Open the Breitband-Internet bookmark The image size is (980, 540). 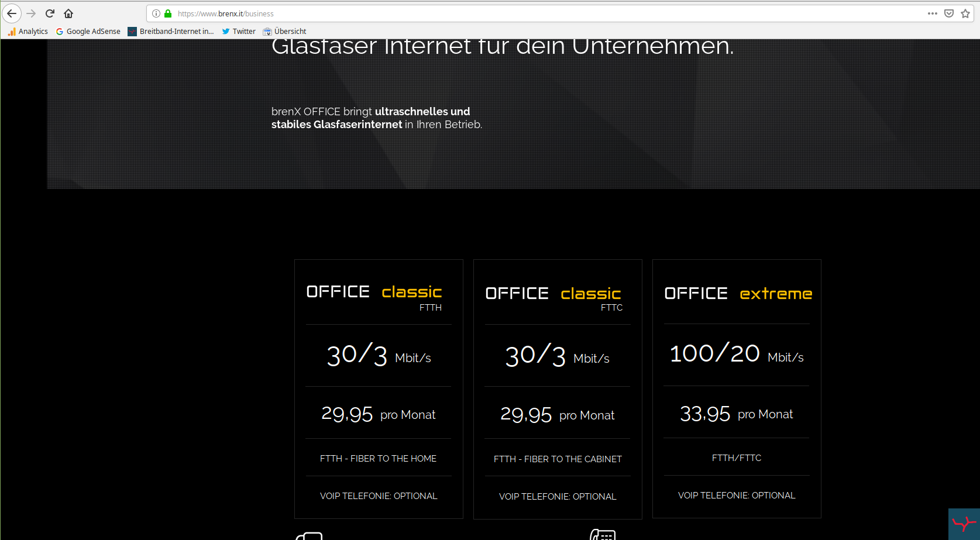[171, 32]
